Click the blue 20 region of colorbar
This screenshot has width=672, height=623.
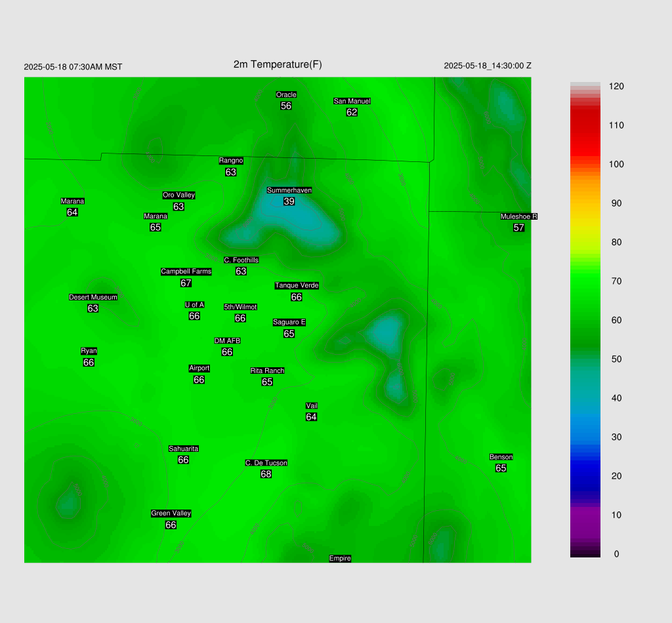click(x=585, y=475)
